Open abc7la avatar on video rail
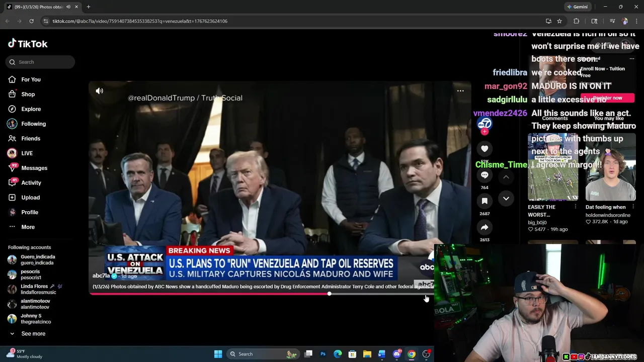Viewport: 644px width, 362px height. [x=485, y=124]
